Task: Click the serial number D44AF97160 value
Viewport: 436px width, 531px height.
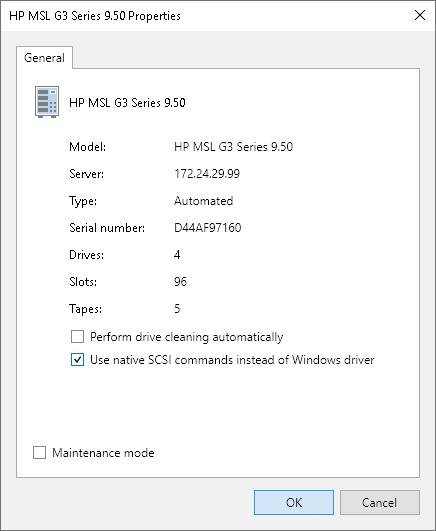Action: pyautogui.click(x=208, y=228)
